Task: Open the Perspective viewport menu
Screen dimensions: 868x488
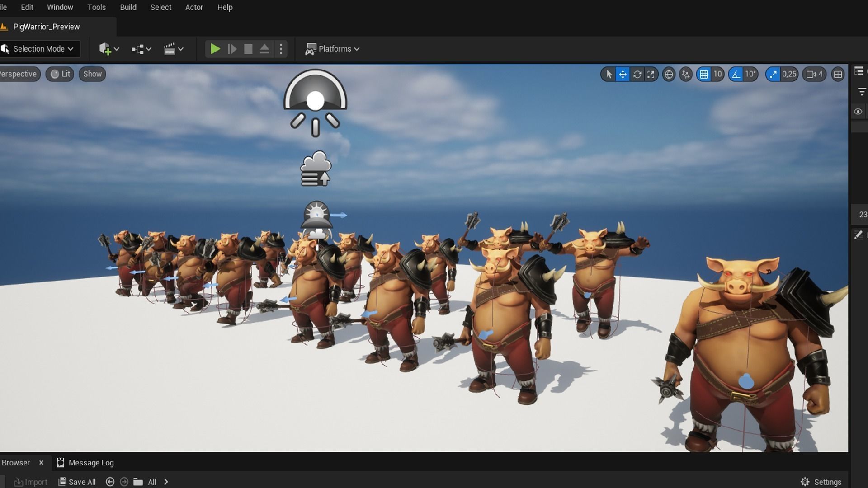Action: [x=19, y=74]
